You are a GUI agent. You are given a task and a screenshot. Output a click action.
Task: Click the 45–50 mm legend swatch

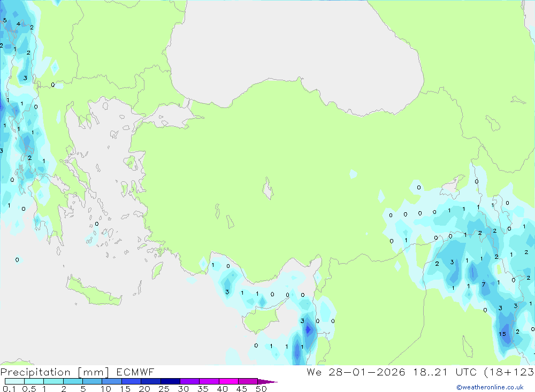[x=248, y=381]
